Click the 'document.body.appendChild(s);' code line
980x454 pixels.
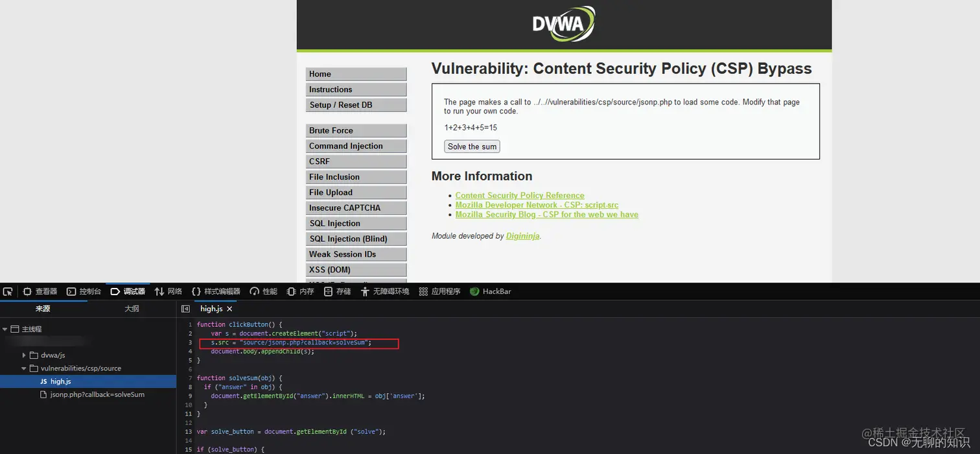(x=262, y=352)
